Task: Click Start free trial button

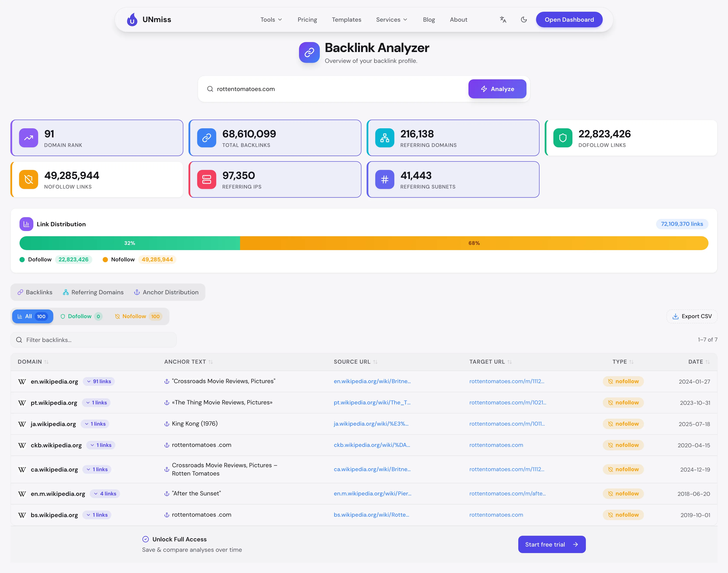Action: [552, 544]
